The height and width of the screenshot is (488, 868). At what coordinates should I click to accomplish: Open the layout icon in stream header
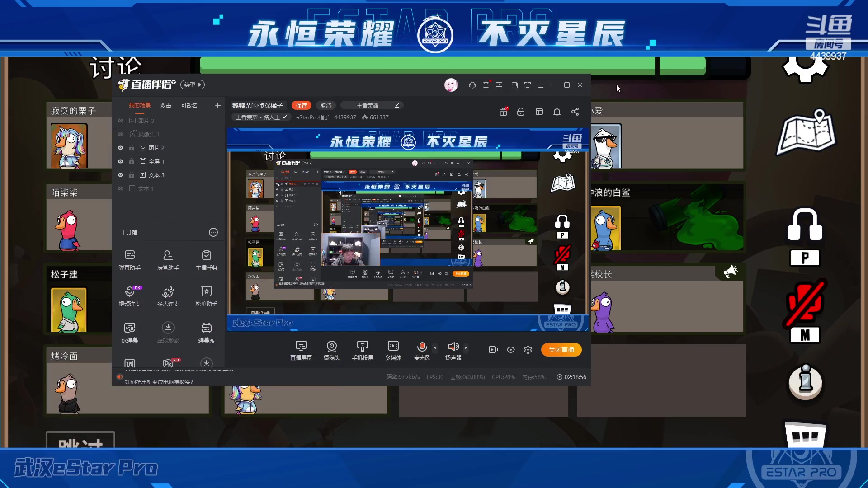(x=539, y=112)
